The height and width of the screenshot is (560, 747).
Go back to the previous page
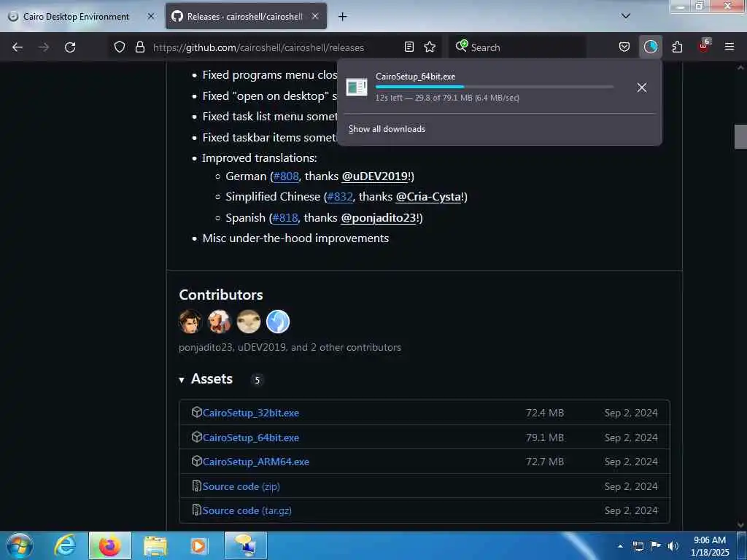tap(18, 47)
